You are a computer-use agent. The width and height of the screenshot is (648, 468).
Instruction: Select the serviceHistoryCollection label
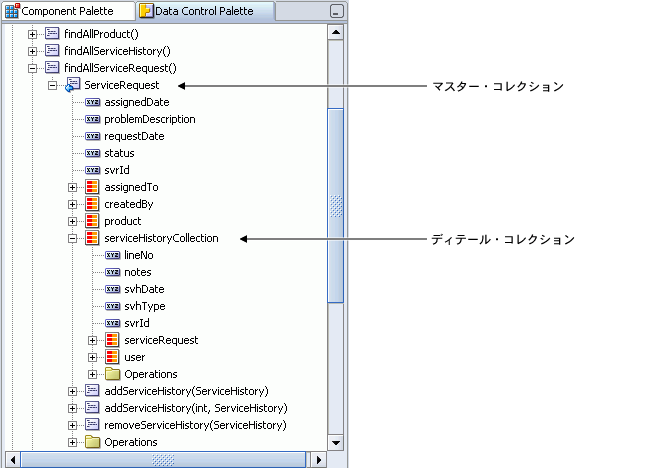[161, 238]
